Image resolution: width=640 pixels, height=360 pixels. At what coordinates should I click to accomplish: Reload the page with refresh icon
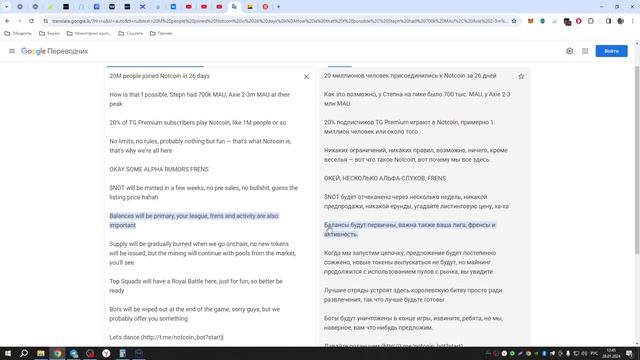click(x=31, y=21)
